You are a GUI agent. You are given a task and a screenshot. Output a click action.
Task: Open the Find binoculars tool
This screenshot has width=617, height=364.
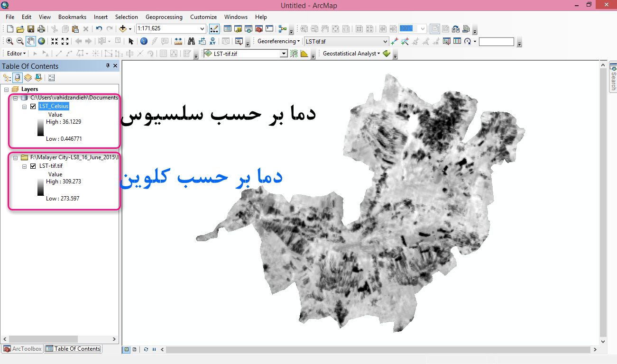[x=192, y=41]
